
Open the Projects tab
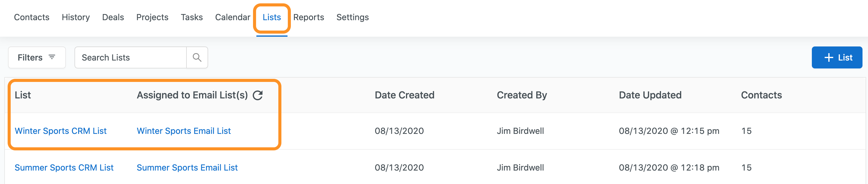tap(152, 17)
